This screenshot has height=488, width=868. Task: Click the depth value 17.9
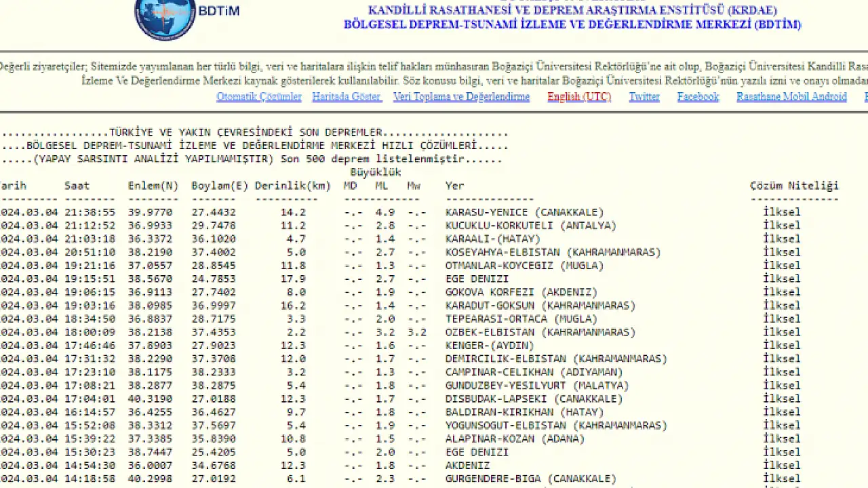coord(293,279)
